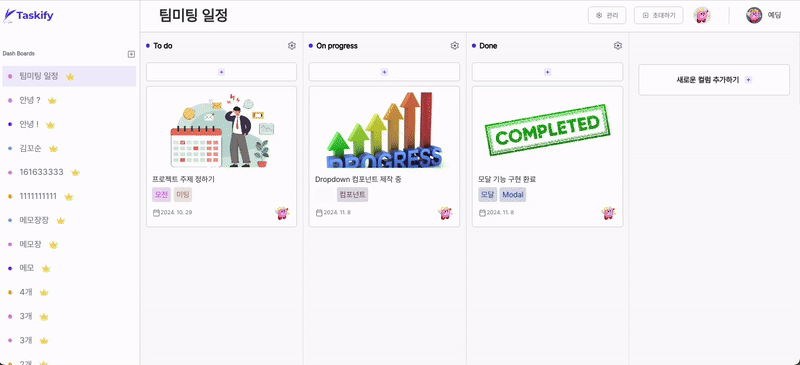The height and width of the screenshot is (365, 800).
Task: Click assignee avatar on Dropdown 컴포넌트 card
Action: click(x=446, y=213)
